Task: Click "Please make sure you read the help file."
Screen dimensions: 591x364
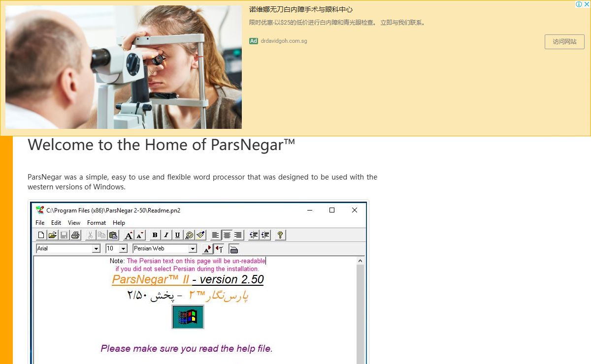Action: tap(187, 349)
